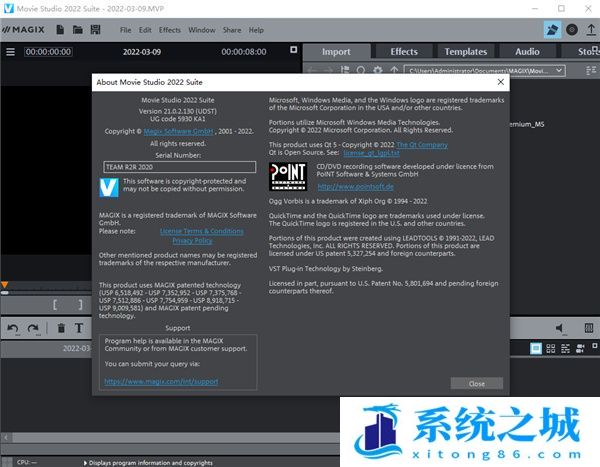Click the 00:00:00:00 timecode field
This screenshot has height=467, width=600.
[x=48, y=52]
